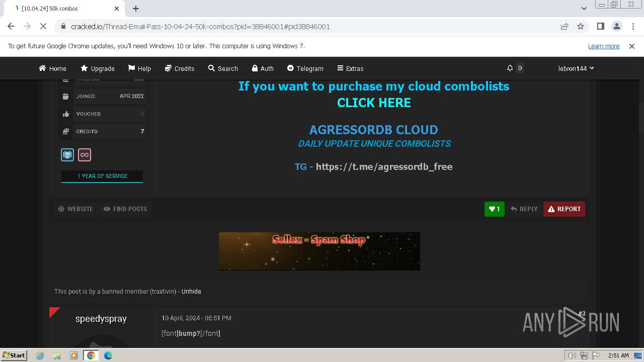This screenshot has height=362, width=644.
Task: Click the WEBSITE button under the post
Action: (75, 209)
